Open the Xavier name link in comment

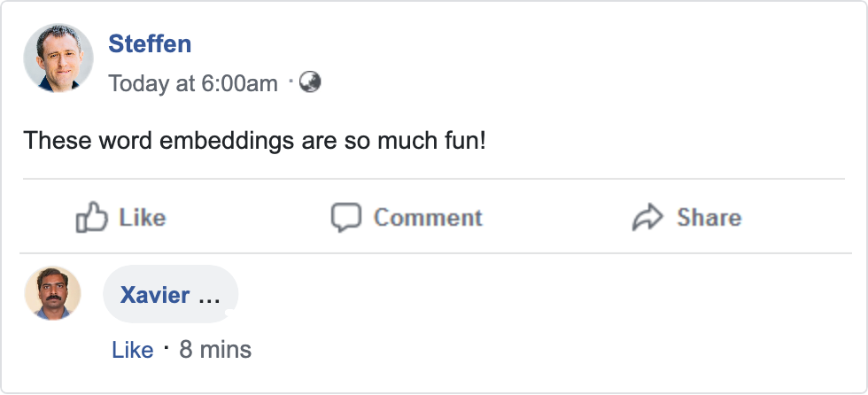[x=155, y=295]
